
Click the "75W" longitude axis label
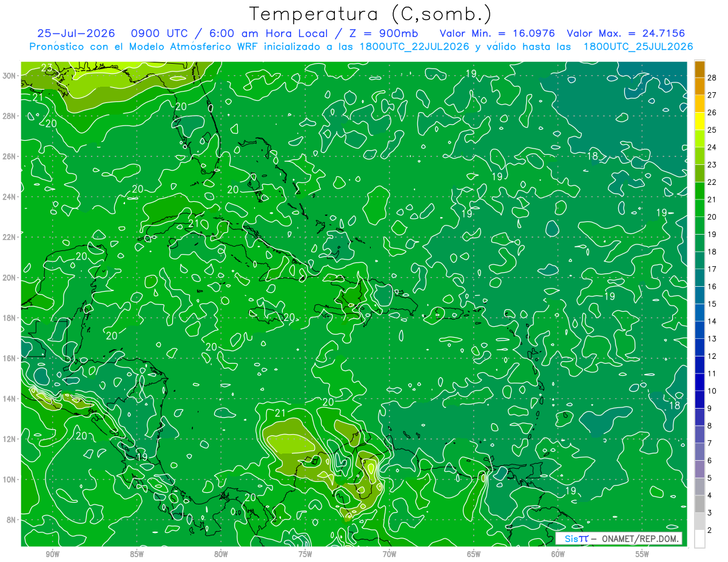click(305, 555)
